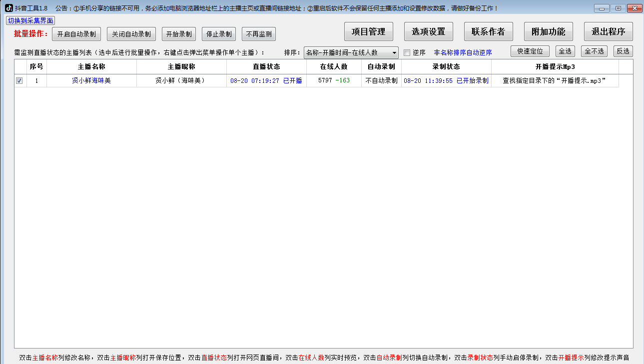
Task: Click the sequence number 1 cell
Action: (36, 80)
